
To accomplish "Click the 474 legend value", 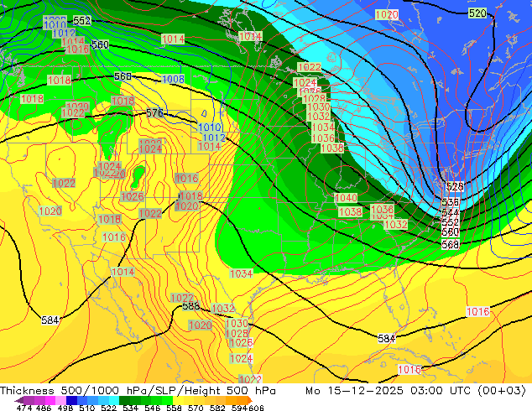I will coord(24,408).
